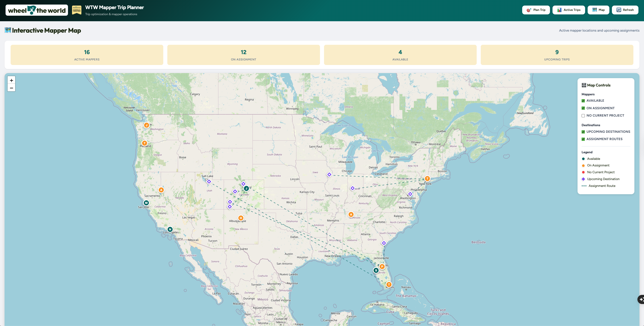Select the mapper marker J near Seattle

point(146,125)
